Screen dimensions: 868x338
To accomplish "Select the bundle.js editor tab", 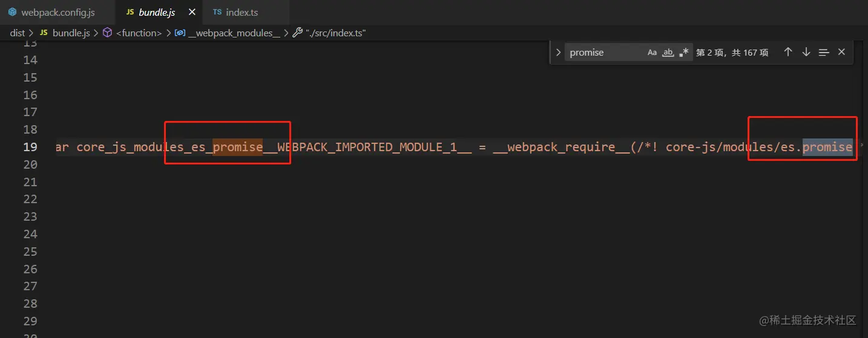I will (x=156, y=12).
